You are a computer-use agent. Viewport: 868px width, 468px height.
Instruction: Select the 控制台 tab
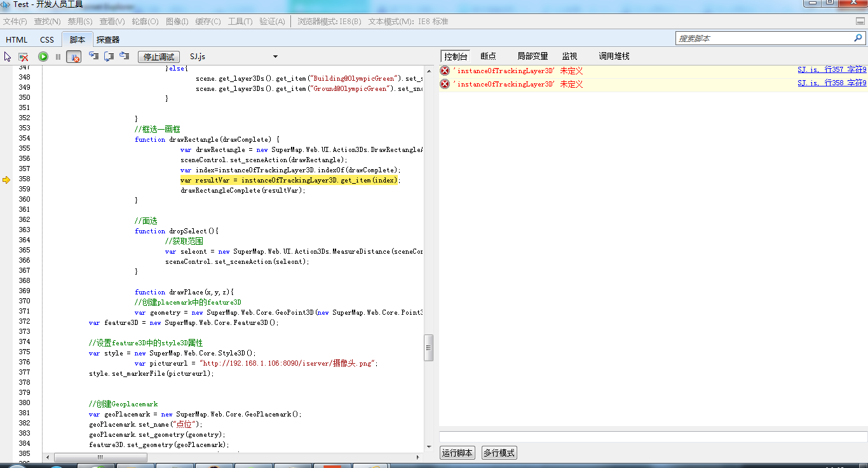pyautogui.click(x=455, y=56)
